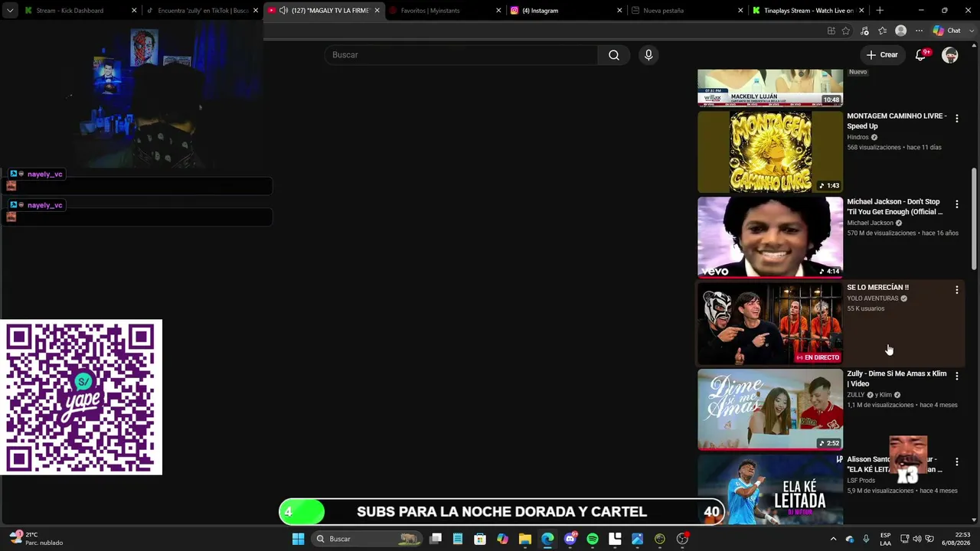The width and height of the screenshot is (980, 551).
Task: Open the YouTube account avatar menu
Action: (950, 55)
